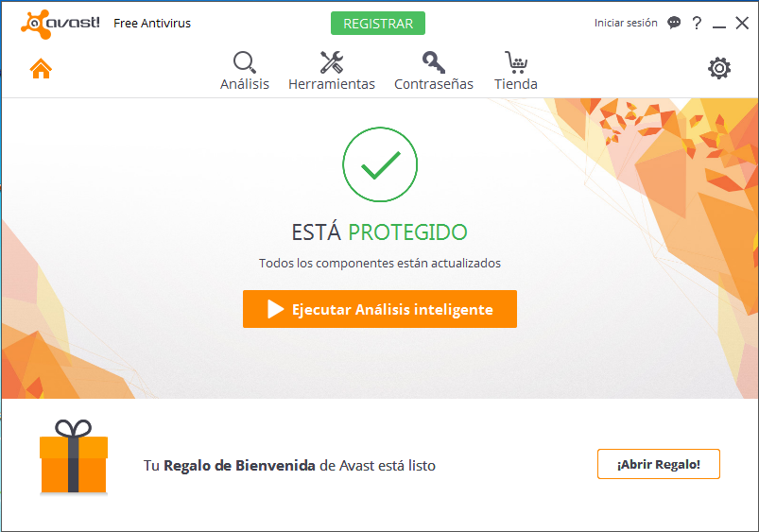
Task: Open the settings gear icon
Action: 719,68
